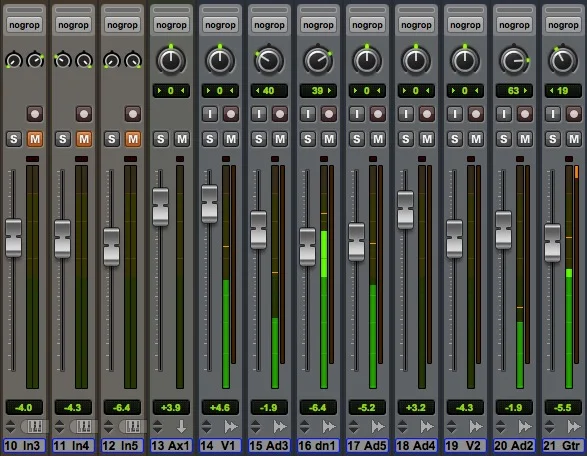Screen dimensions: 587x456
Task: Click volume readout +4.6 on 14 V1
Action: [x=220, y=407]
